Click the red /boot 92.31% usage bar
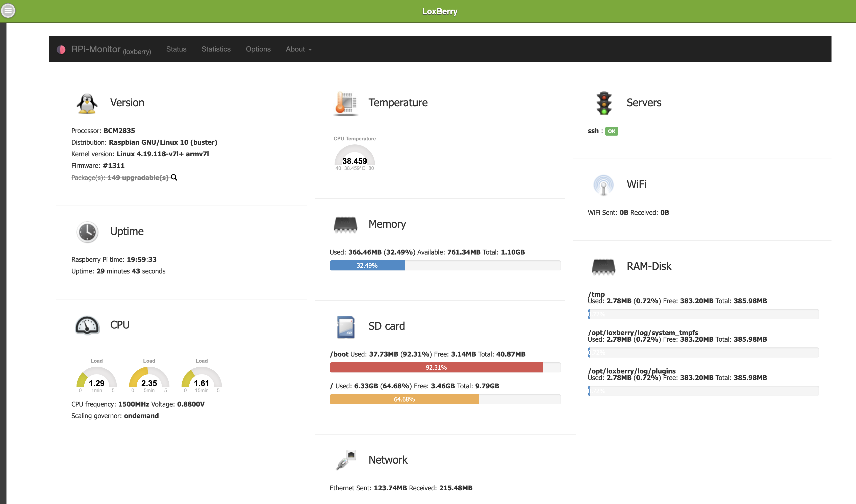856x504 pixels. tap(436, 367)
